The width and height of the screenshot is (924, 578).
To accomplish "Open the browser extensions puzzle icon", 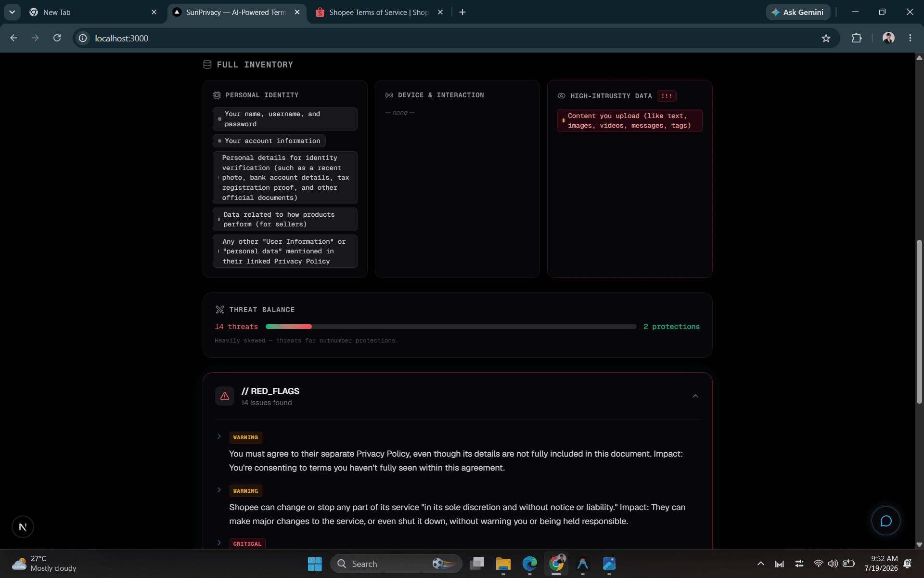I will point(857,38).
